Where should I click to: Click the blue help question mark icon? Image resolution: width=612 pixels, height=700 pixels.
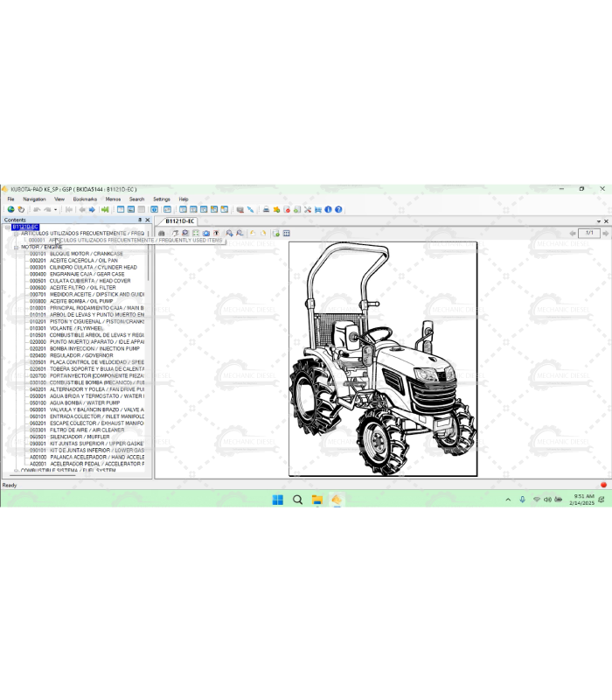(338, 210)
